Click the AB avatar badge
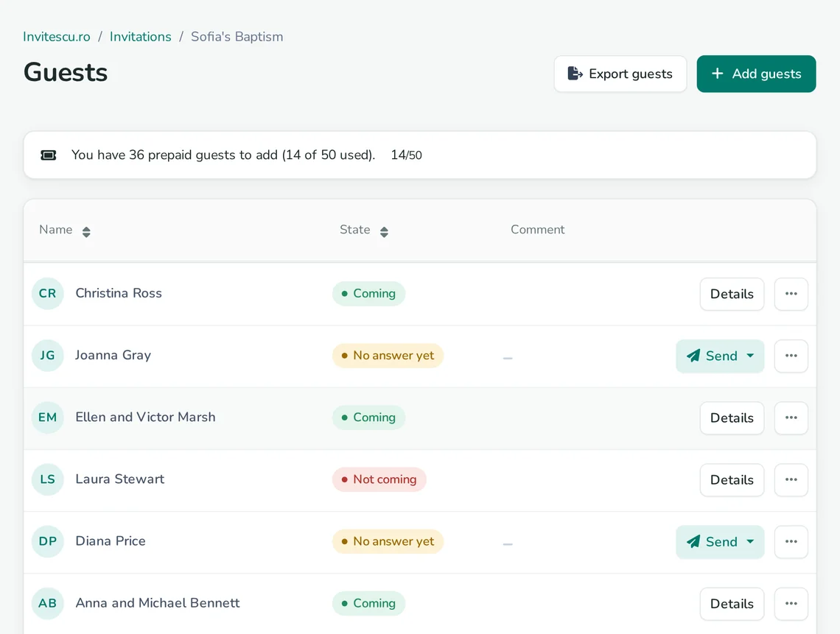The image size is (840, 634). pos(48,604)
